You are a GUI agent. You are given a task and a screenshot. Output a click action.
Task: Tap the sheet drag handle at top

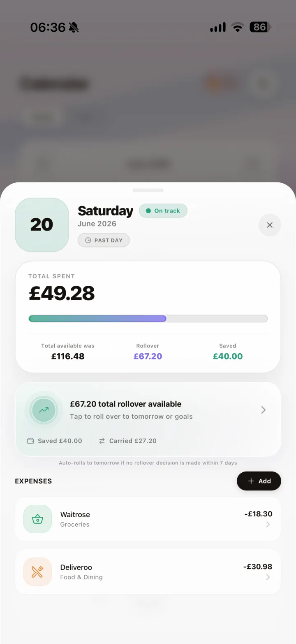148,190
